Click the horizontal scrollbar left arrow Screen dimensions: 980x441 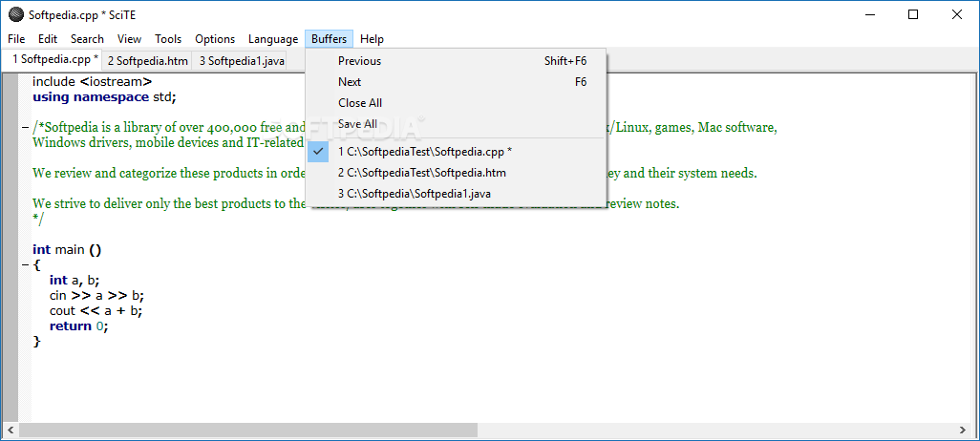(x=11, y=430)
